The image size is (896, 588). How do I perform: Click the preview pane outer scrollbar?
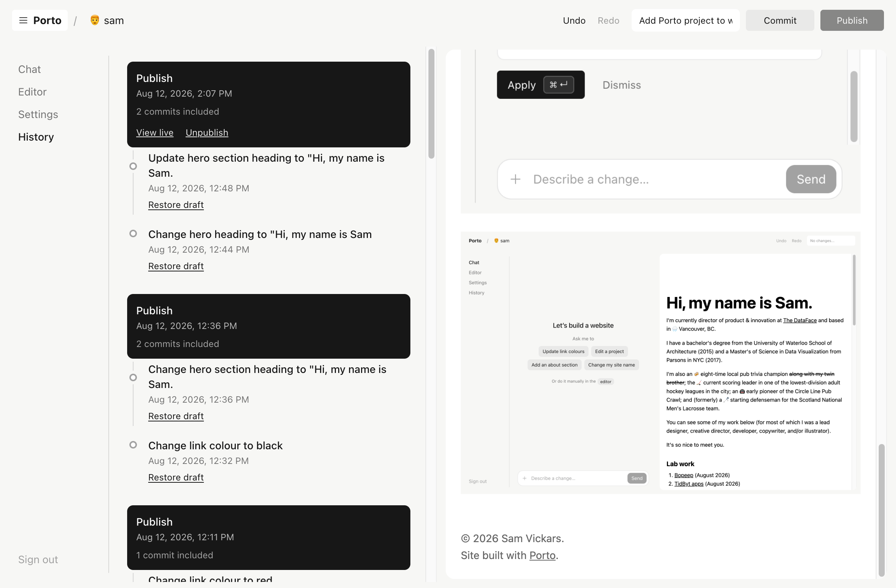point(881,510)
